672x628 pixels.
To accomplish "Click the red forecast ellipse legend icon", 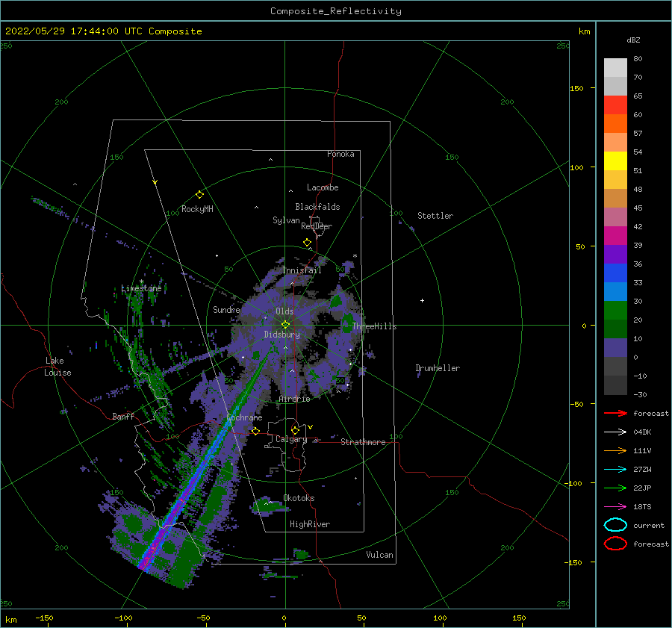I will (x=615, y=544).
